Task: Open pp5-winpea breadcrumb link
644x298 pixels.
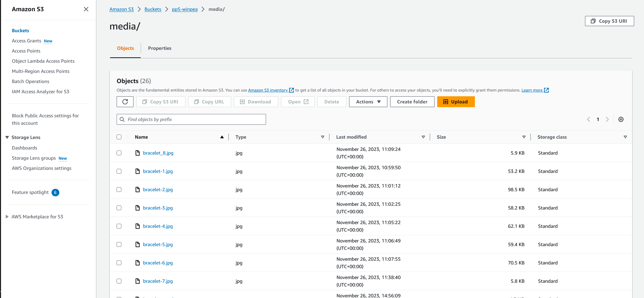Action: [185, 9]
